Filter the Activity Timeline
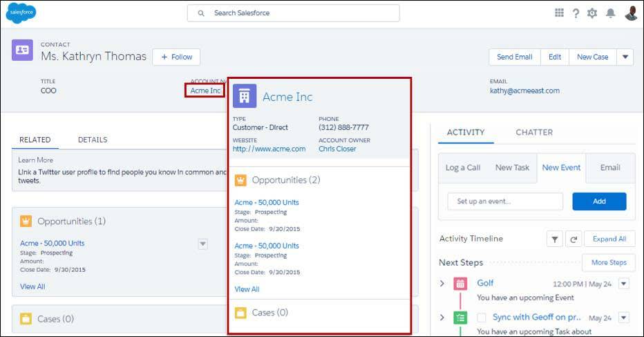644x337 pixels. (x=554, y=239)
